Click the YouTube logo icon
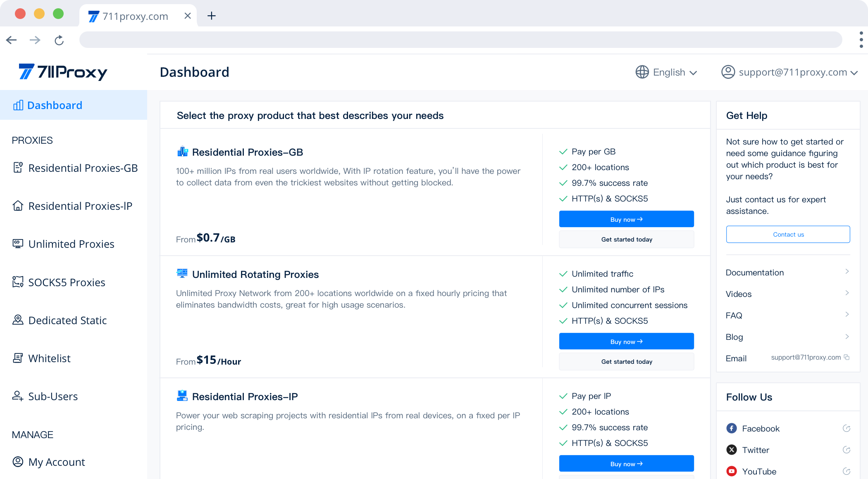 click(x=731, y=471)
